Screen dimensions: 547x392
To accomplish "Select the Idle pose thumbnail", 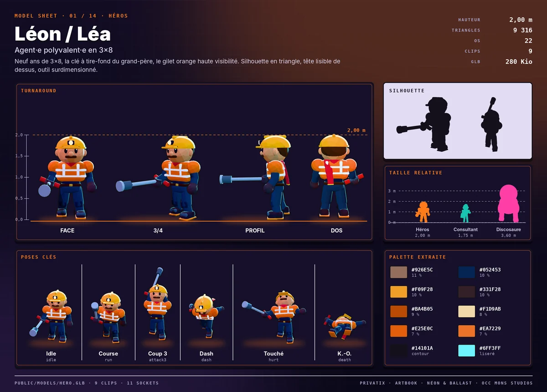I will click(x=51, y=316).
